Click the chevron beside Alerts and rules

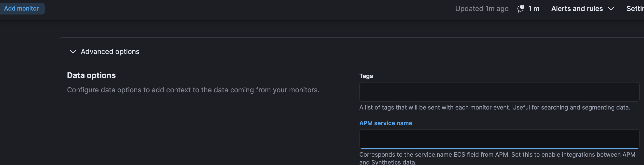click(x=611, y=9)
